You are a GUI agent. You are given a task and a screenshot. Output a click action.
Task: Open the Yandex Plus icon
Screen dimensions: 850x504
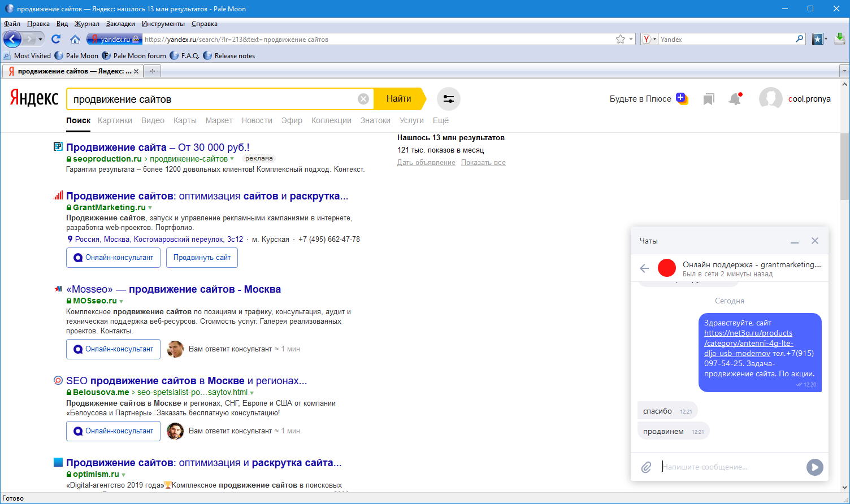pyautogui.click(x=682, y=98)
